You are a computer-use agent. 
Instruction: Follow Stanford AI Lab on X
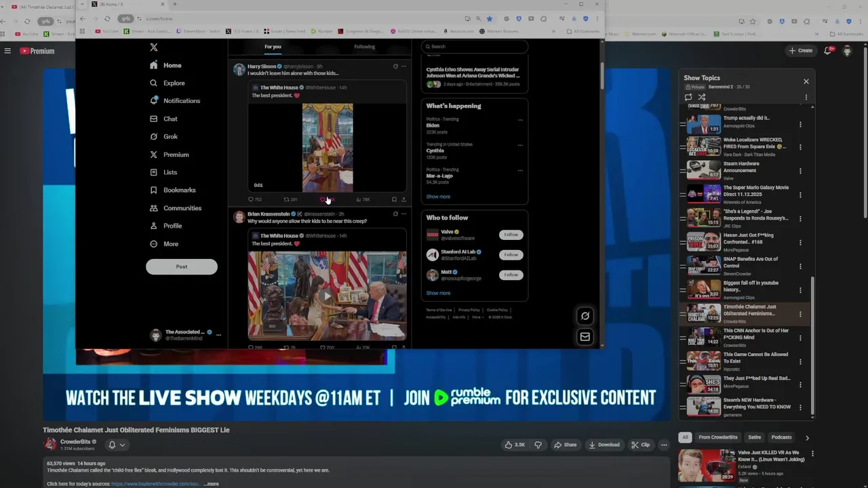click(x=511, y=255)
